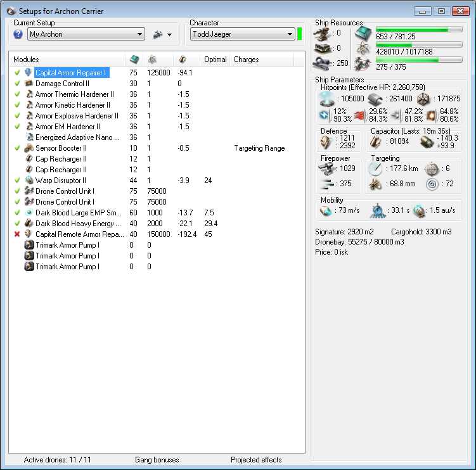Image resolution: width=476 pixels, height=470 pixels.
Task: Click the Warp Disruptor II module icon
Action: point(29,181)
